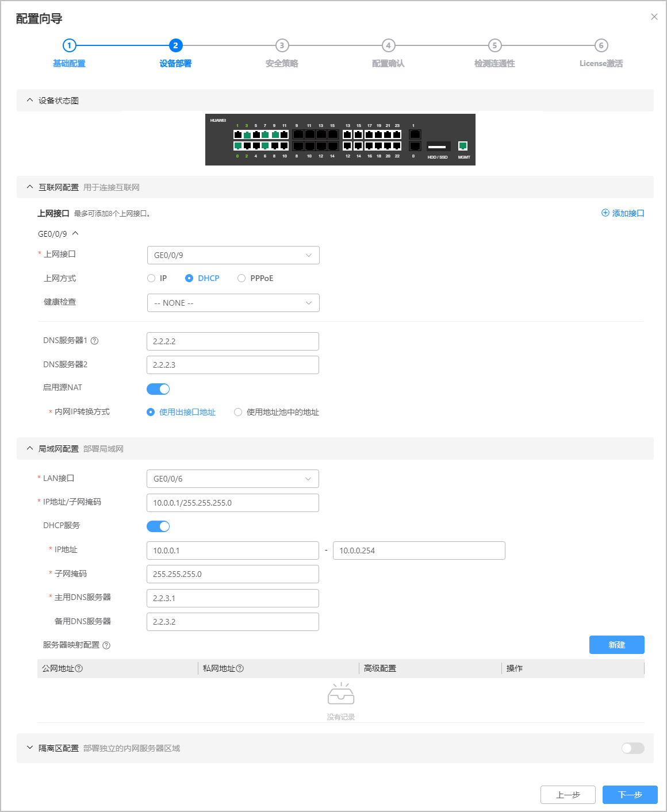
Task: Collapse the GE0/0/9 interface group
Action: coord(75,233)
